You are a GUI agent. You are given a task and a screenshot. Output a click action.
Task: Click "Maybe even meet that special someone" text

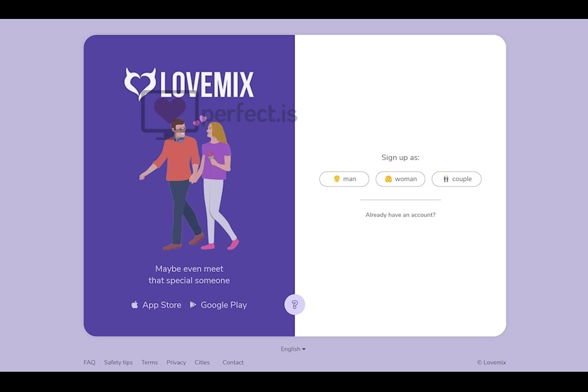189,274
